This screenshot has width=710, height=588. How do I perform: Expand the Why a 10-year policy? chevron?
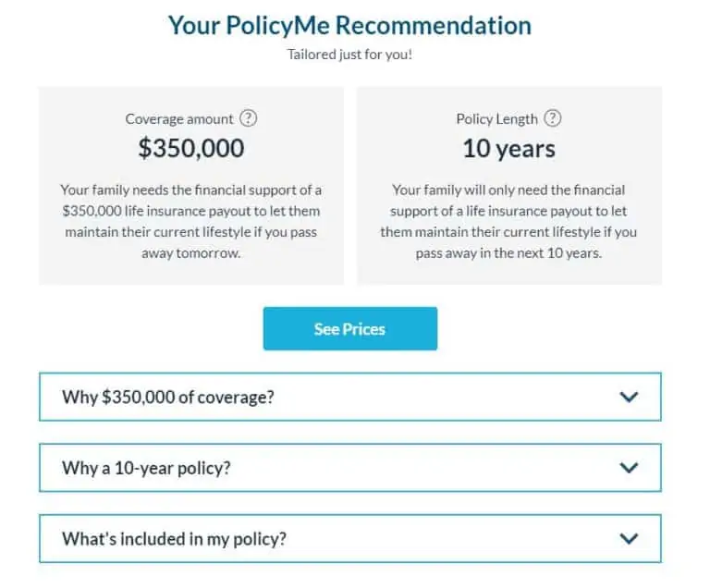tap(629, 468)
